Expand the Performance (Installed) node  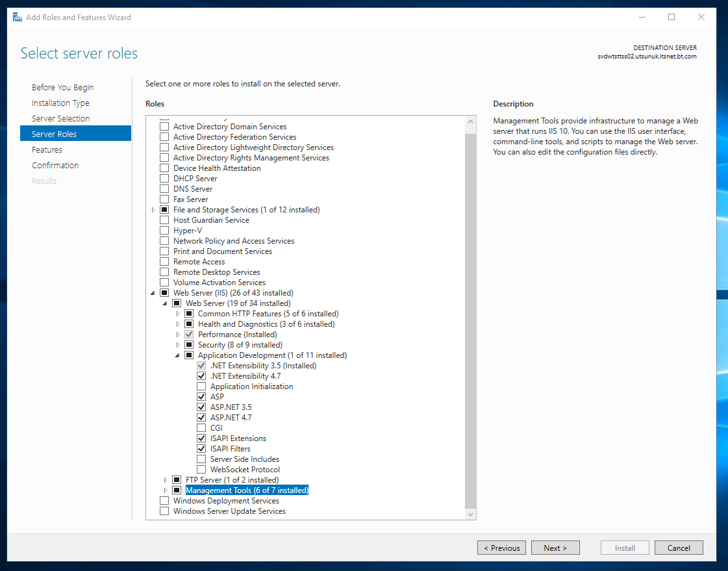click(178, 335)
